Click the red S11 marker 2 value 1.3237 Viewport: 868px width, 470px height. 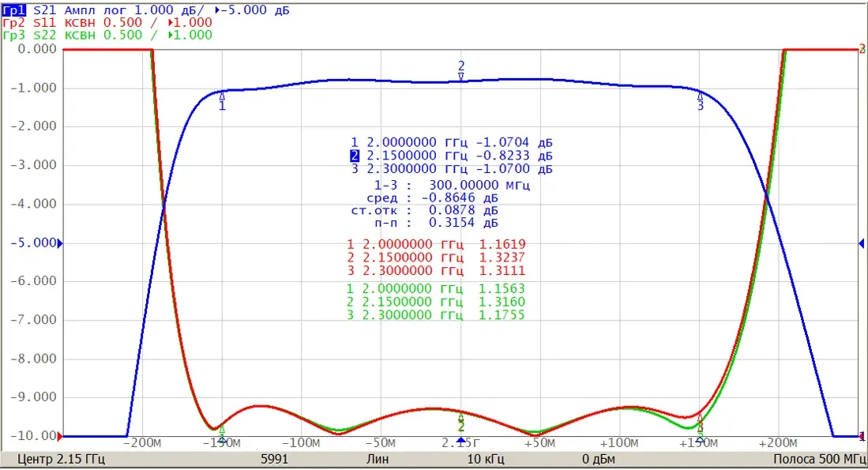pos(502,258)
